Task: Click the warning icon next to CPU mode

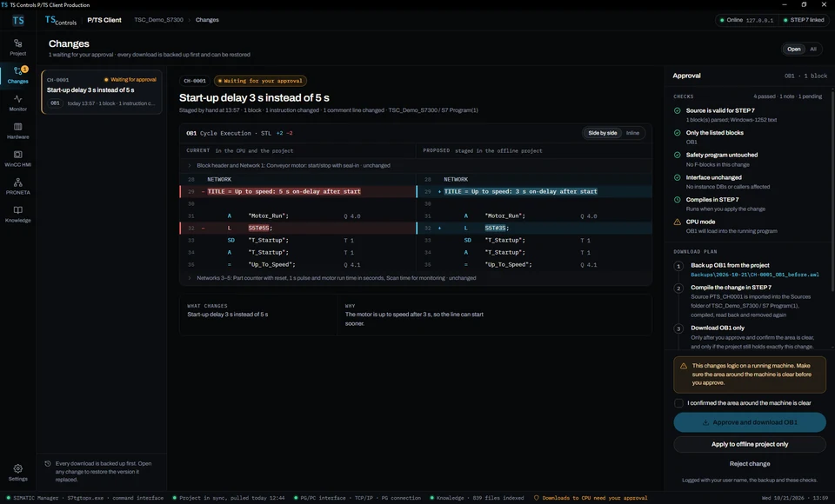Action: coord(678,222)
